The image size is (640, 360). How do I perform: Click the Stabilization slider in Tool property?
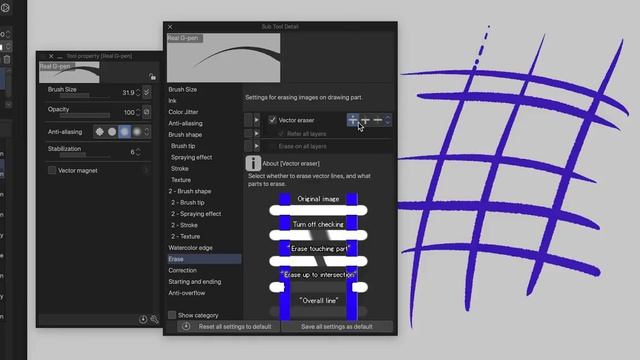click(84, 156)
